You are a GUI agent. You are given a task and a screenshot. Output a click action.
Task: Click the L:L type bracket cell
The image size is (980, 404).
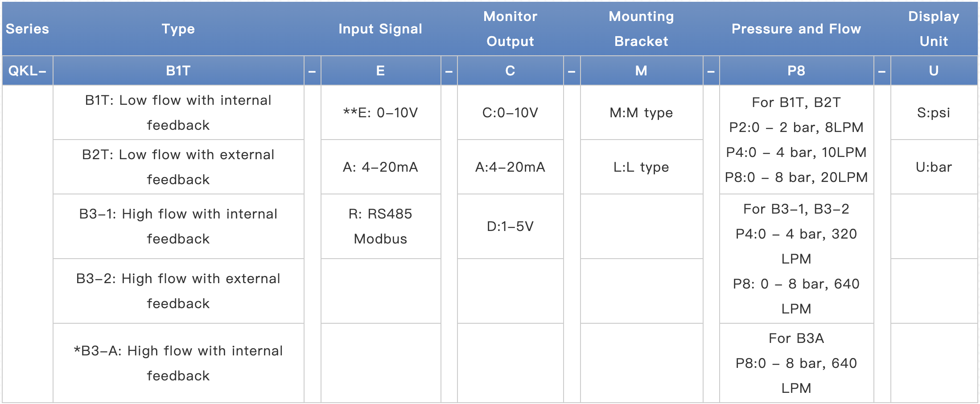point(641,167)
